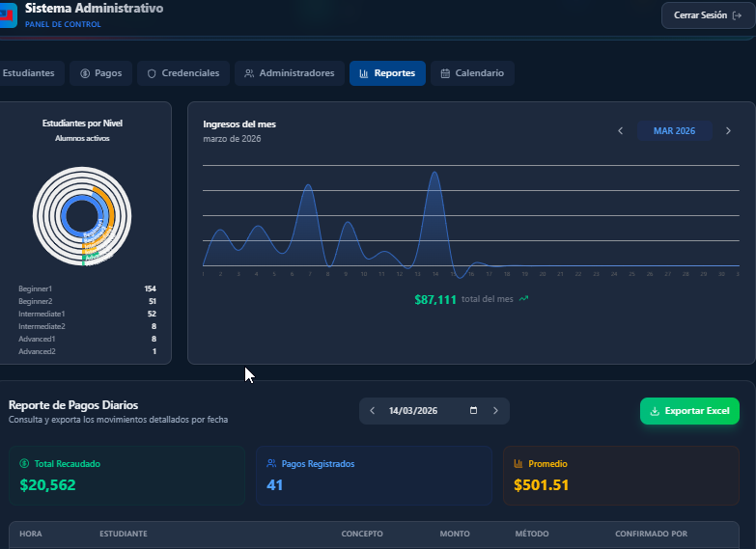Click the students-by-level donut chart
Image resolution: width=756 pixels, height=549 pixels.
82,216
